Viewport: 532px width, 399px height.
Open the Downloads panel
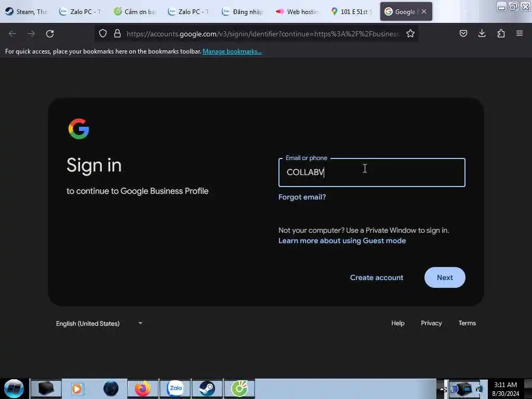pos(482,33)
